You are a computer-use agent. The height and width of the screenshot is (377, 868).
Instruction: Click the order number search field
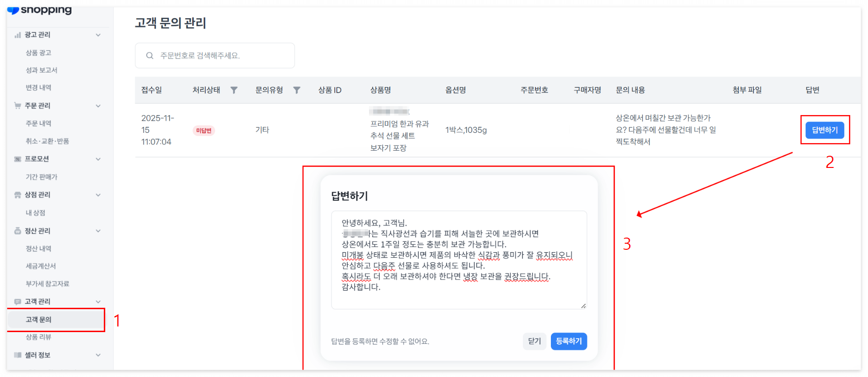215,56
